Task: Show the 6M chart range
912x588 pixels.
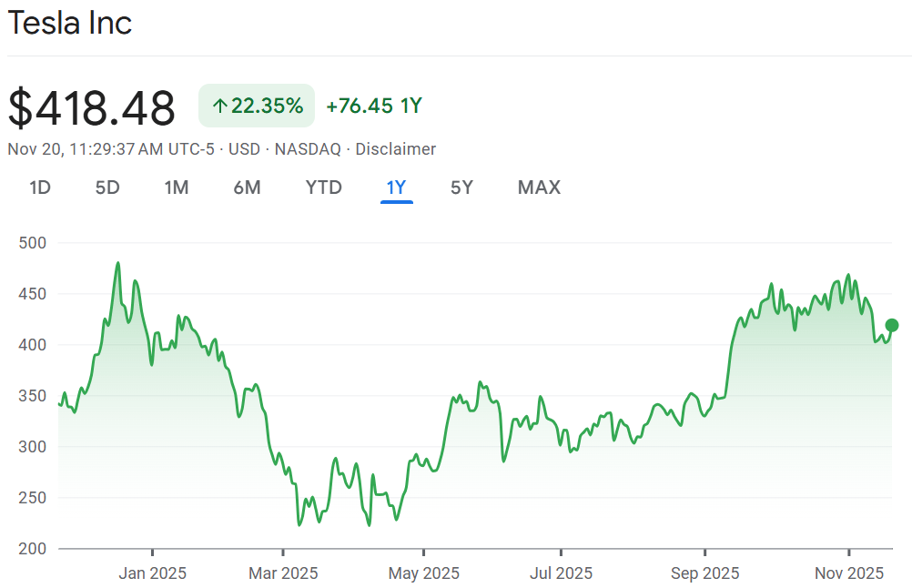Action: [248, 188]
